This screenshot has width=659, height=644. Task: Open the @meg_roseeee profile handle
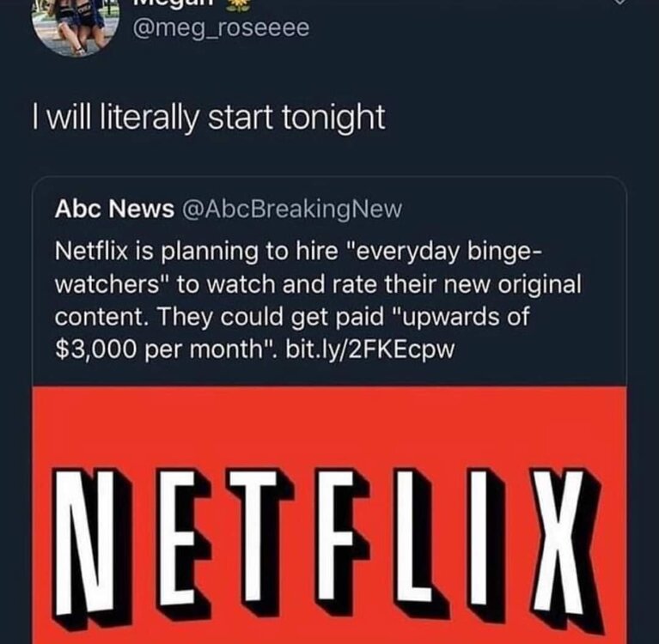pyautogui.click(x=221, y=28)
